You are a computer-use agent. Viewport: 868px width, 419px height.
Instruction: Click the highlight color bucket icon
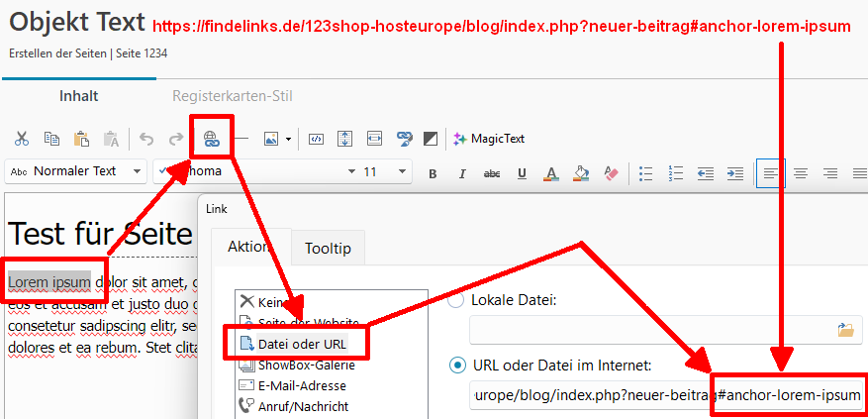[x=580, y=174]
